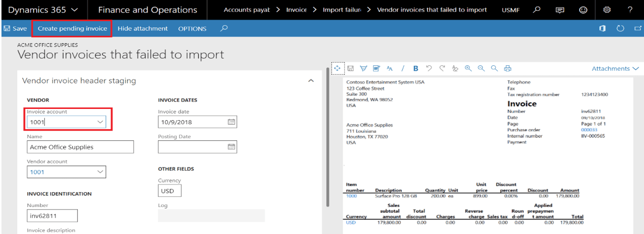Image resolution: width=644 pixels, height=234 pixels.
Task: Open the Office integration icon
Action: pyautogui.click(x=602, y=28)
